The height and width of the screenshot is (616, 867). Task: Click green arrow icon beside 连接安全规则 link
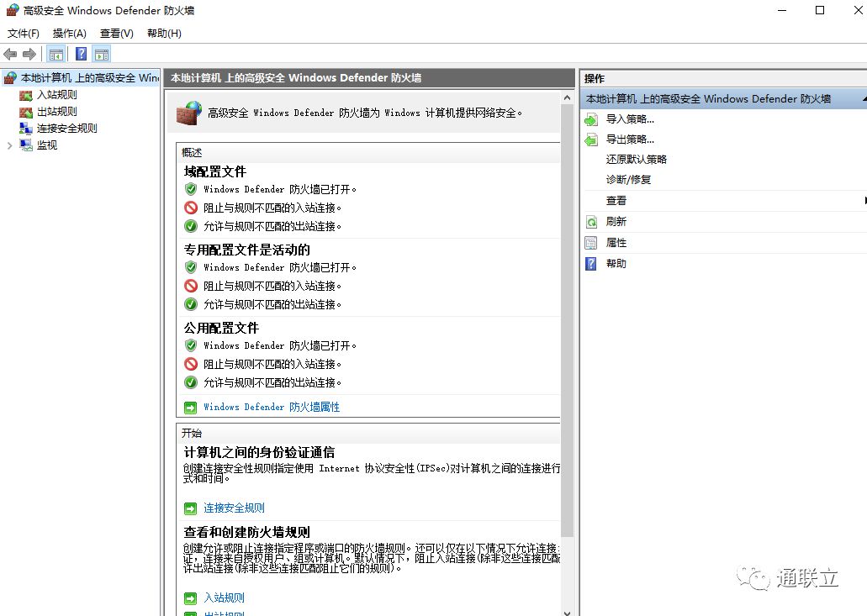click(190, 508)
